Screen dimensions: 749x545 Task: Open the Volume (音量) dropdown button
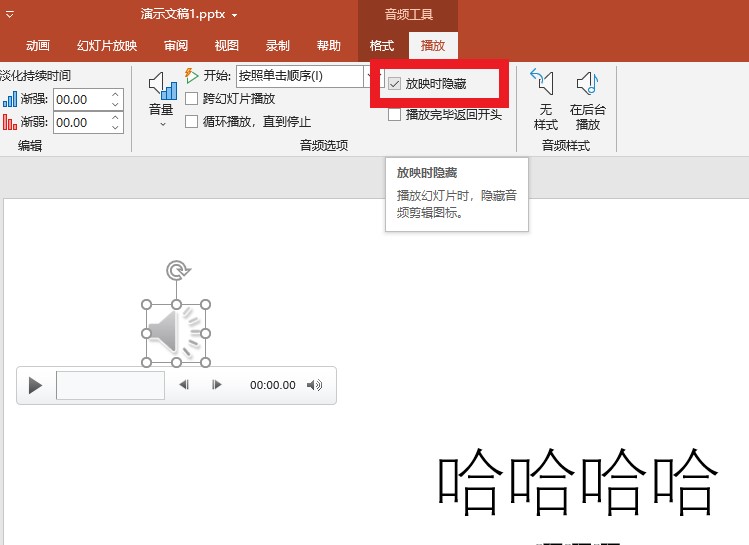(x=161, y=99)
